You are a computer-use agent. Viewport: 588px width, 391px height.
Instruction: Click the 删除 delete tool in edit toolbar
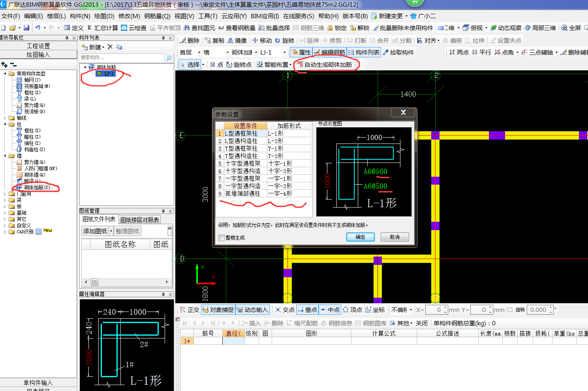pyautogui.click(x=190, y=40)
